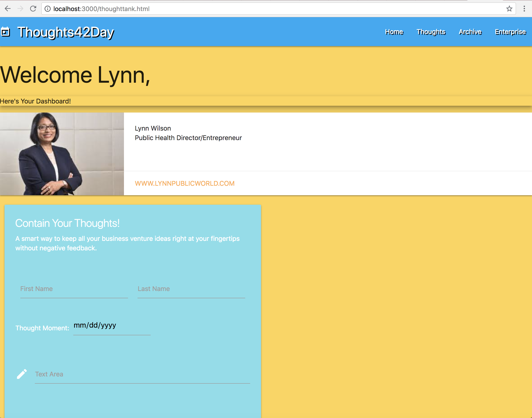Click the pencil icon beside Text Area
The image size is (532, 418).
21,374
